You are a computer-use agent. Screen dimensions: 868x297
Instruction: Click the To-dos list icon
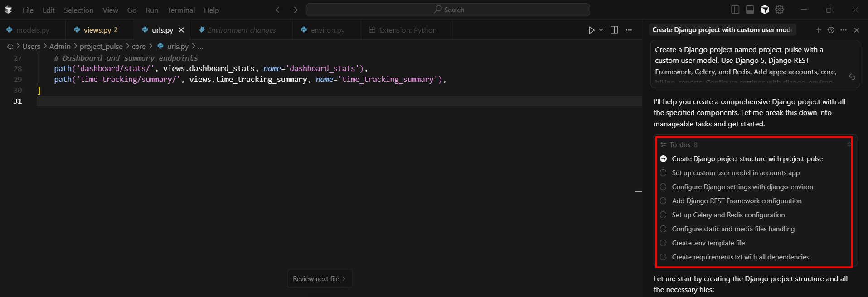(x=663, y=145)
